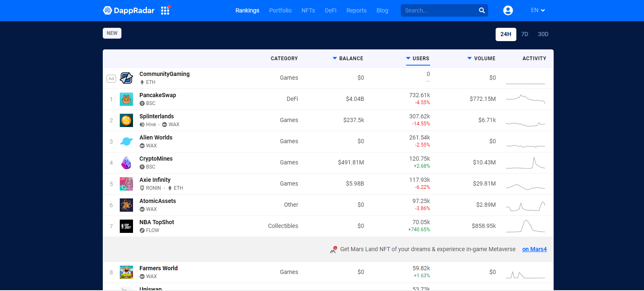Click the RONIN chain icon under Axie Infinity

(x=142, y=188)
